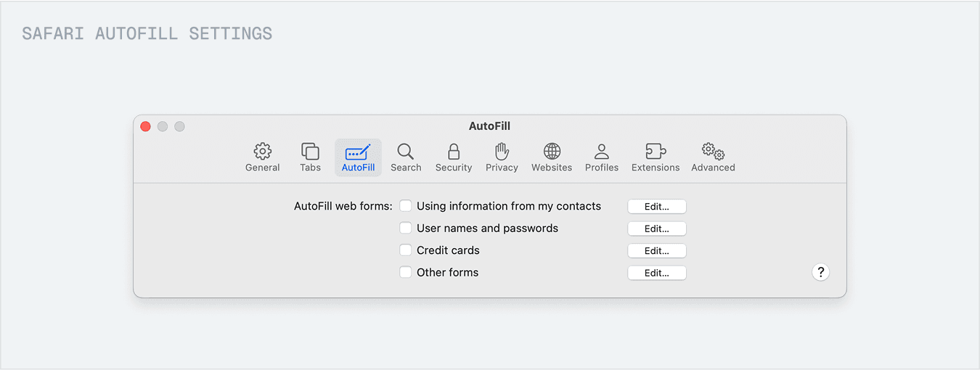Open help with the question mark button
The height and width of the screenshot is (370, 980).
[x=820, y=272]
